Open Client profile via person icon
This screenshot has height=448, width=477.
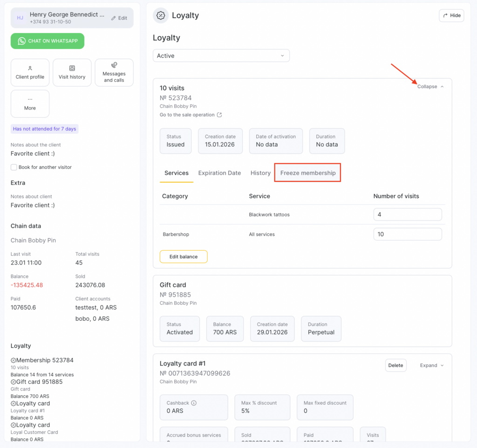click(30, 68)
